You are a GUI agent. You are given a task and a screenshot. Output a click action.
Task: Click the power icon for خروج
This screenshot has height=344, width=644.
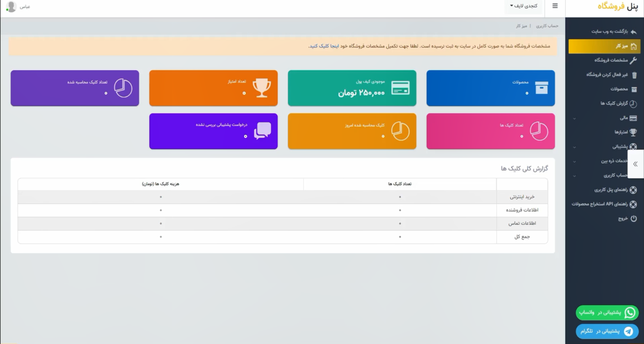coord(634,219)
